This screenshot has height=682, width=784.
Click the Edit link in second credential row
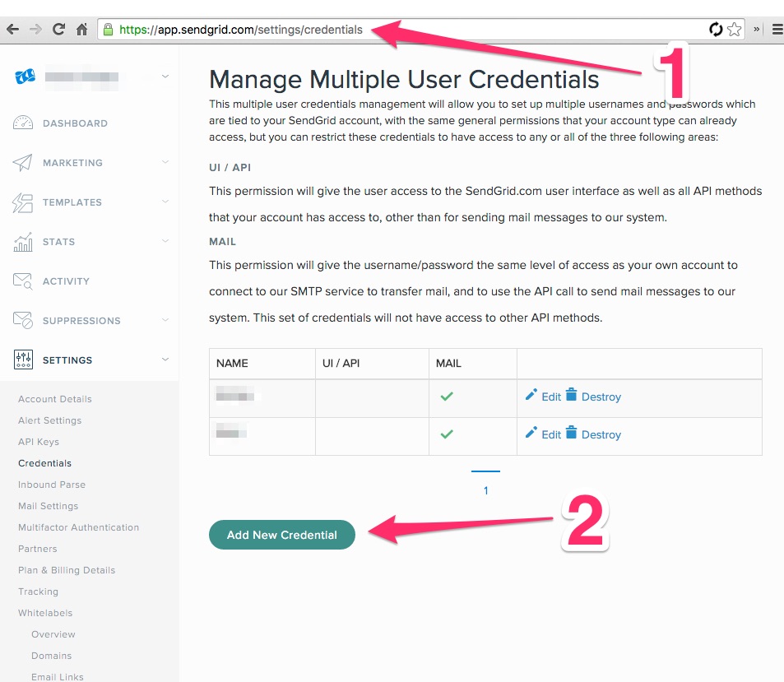pyautogui.click(x=551, y=435)
